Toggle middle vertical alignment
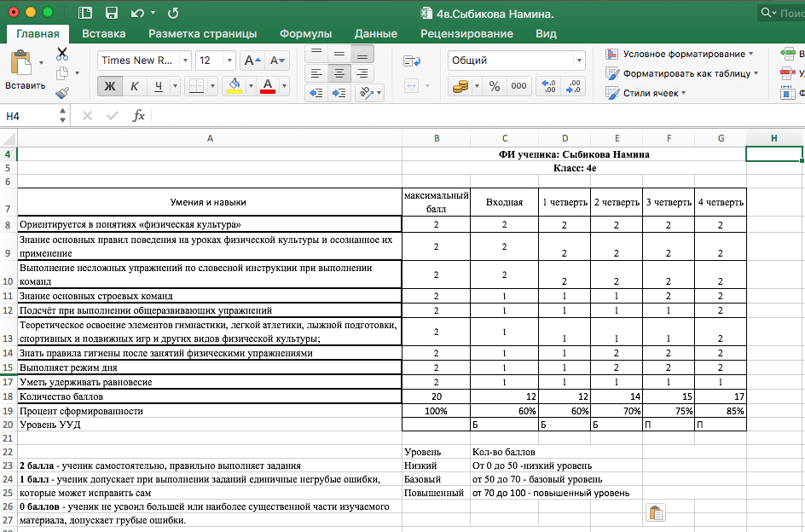 339,54
